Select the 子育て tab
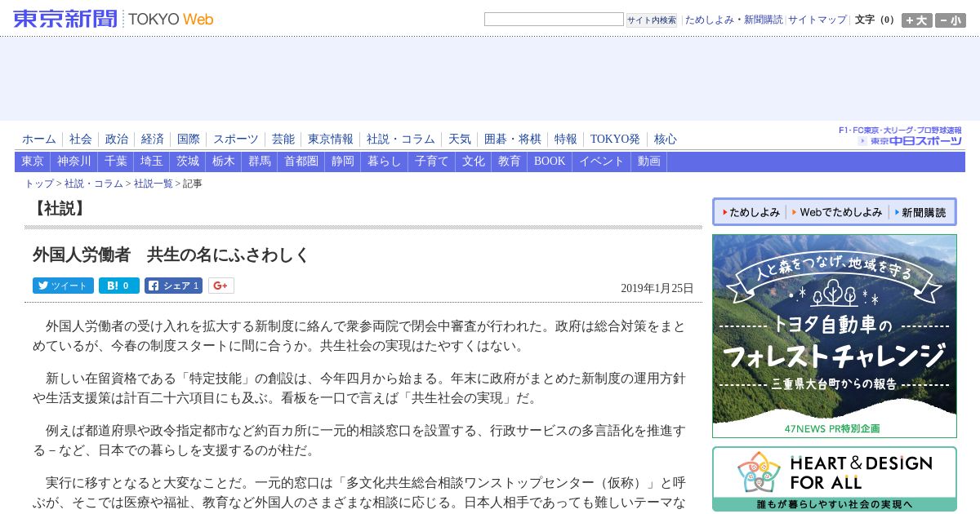The width and height of the screenshot is (980, 514). (432, 162)
